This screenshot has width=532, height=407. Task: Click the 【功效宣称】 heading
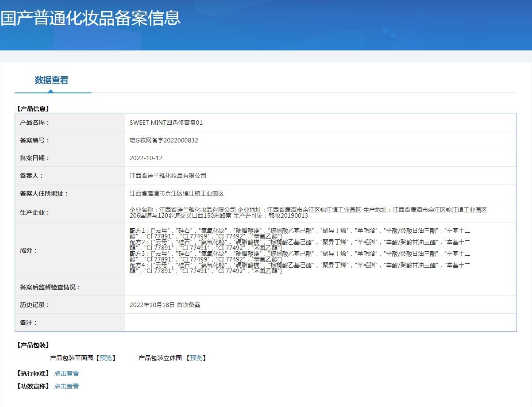[x=33, y=386]
